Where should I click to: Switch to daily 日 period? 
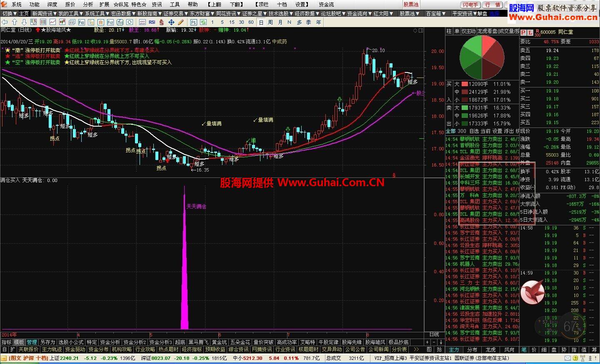[261, 22]
